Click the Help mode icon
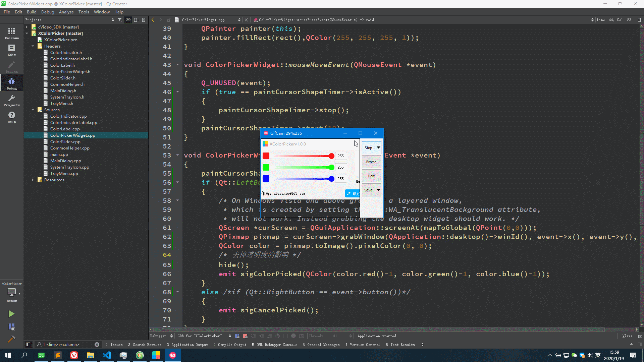The image size is (644, 362). click(11, 117)
